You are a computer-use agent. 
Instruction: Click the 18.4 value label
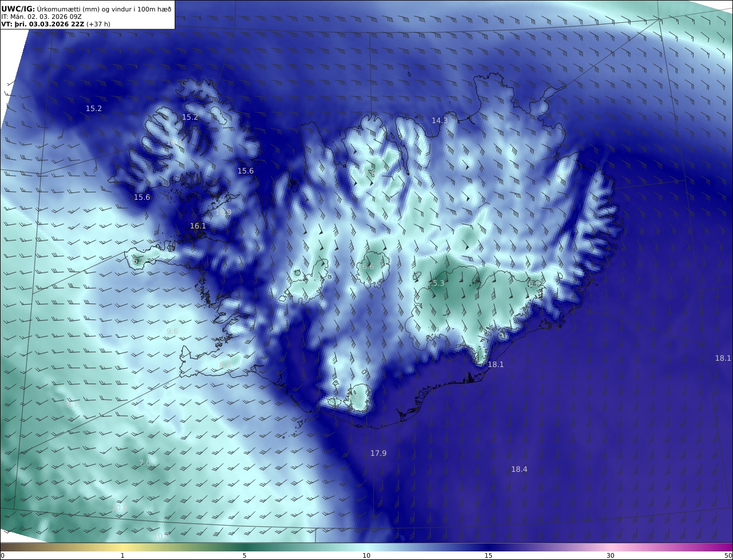[x=519, y=469]
